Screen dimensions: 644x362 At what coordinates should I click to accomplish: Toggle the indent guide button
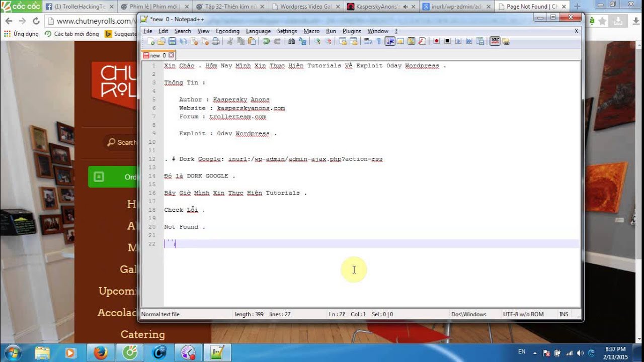(x=390, y=41)
